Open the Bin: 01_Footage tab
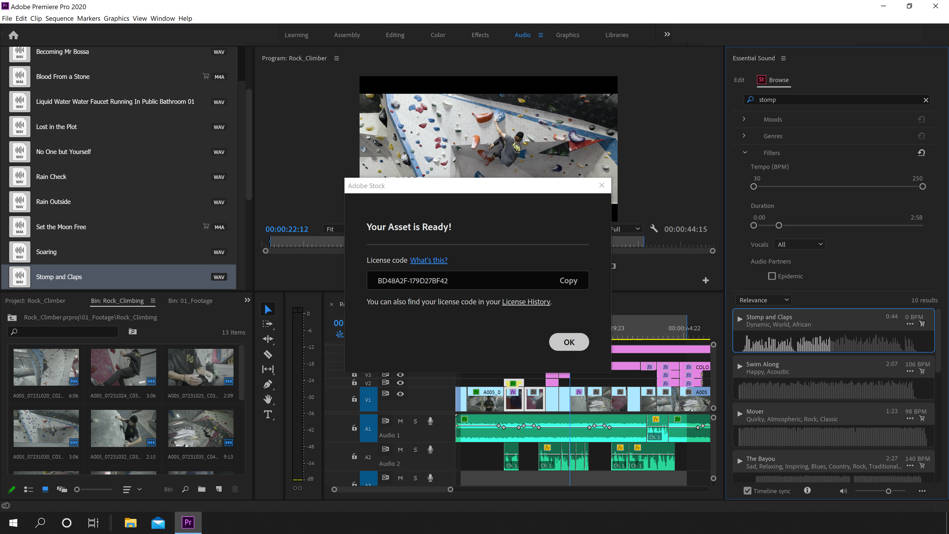The width and height of the screenshot is (949, 534). 190,300
